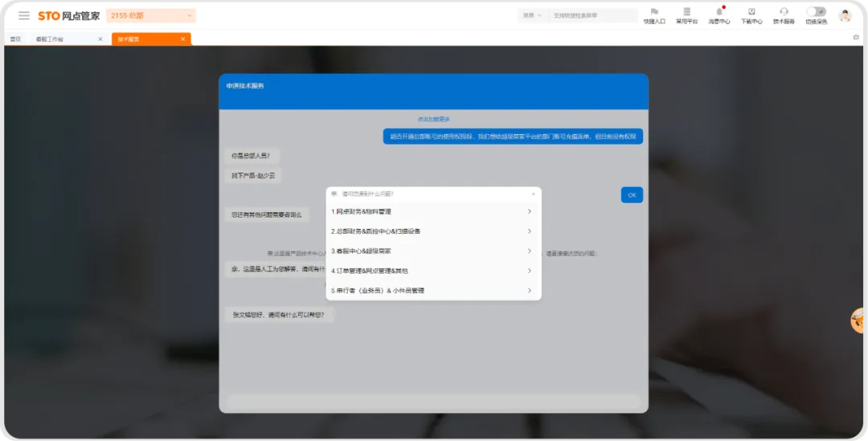Click the chat message input field

pyautogui.click(x=433, y=402)
